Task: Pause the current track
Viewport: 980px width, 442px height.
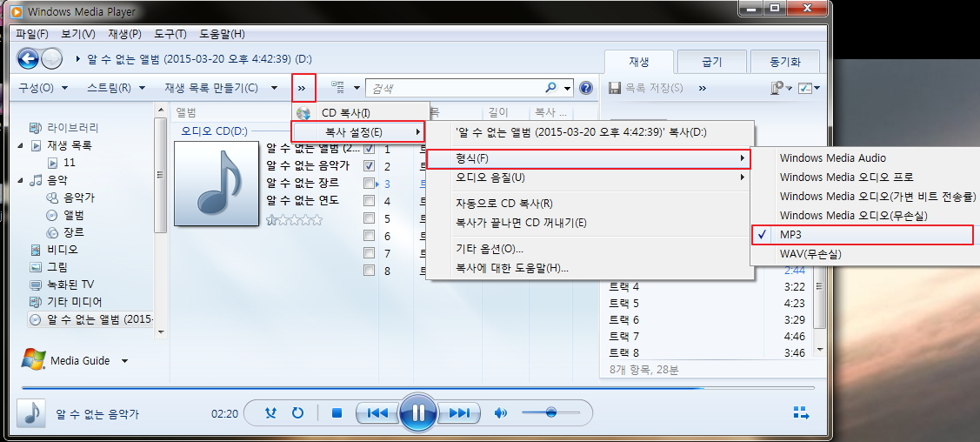Action: click(x=418, y=412)
